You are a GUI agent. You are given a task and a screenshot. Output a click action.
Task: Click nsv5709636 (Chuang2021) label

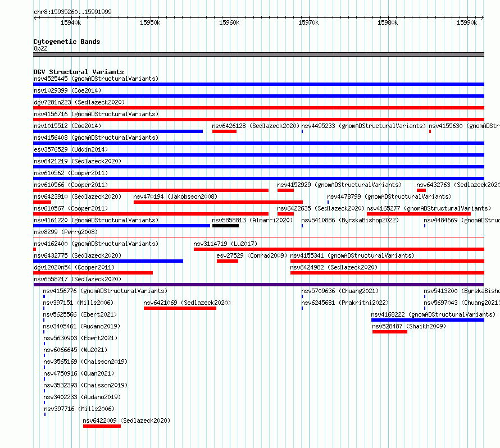coord(340,291)
